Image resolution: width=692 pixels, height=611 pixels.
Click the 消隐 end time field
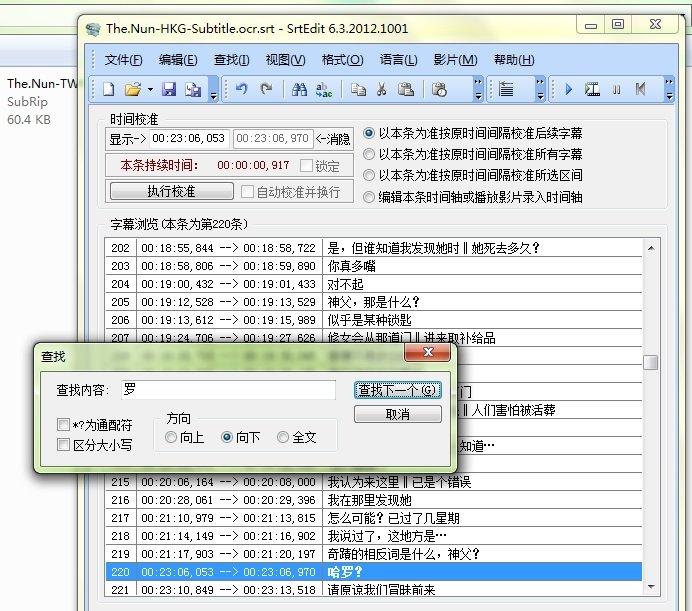273,139
